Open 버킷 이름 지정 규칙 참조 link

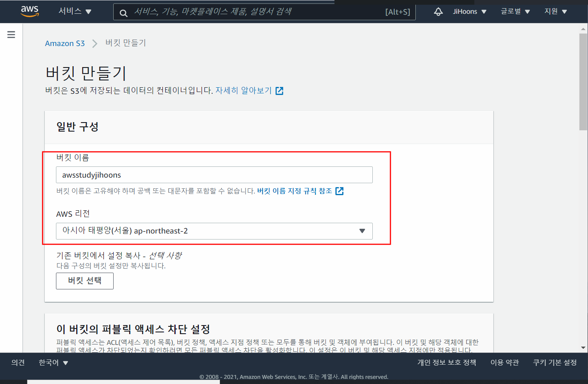(x=295, y=191)
